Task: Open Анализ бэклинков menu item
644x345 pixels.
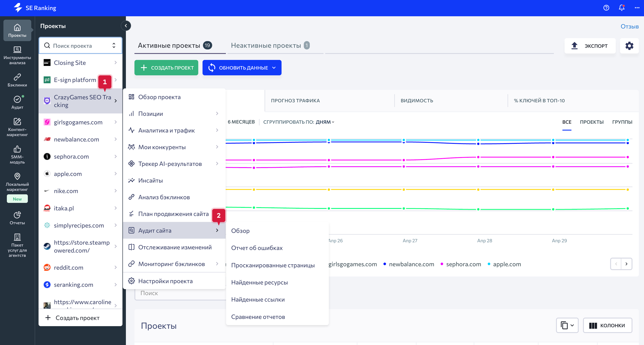Action: point(174,197)
